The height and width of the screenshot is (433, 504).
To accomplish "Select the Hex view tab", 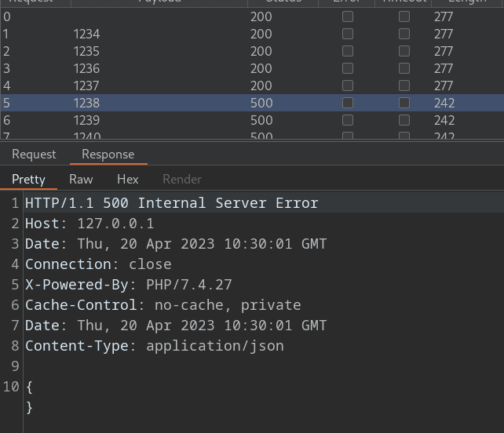I will coord(128,180).
